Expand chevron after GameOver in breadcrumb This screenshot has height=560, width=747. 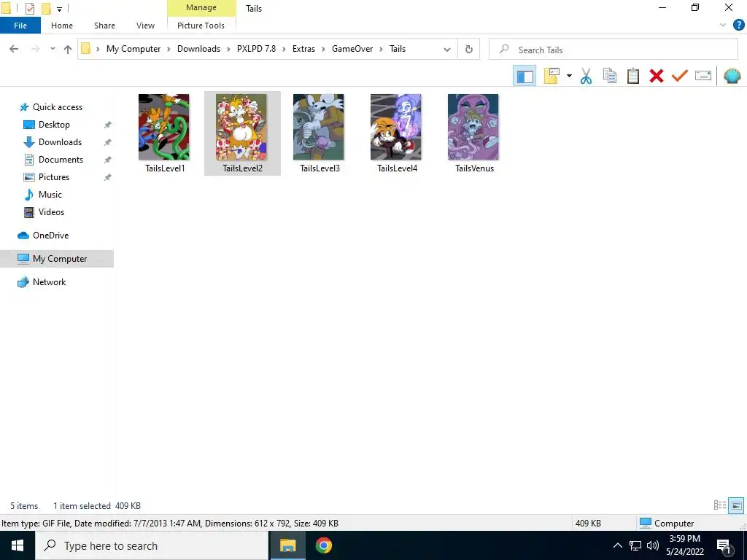tap(381, 49)
